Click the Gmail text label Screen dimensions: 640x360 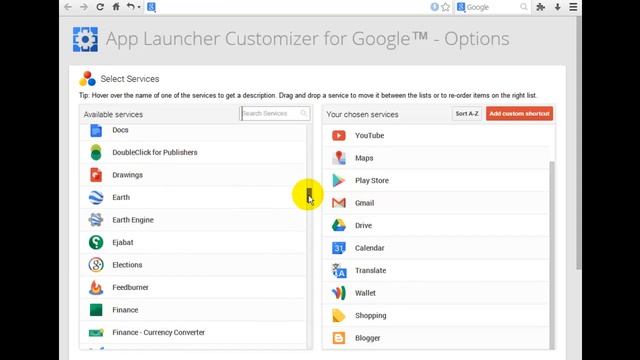coord(364,203)
